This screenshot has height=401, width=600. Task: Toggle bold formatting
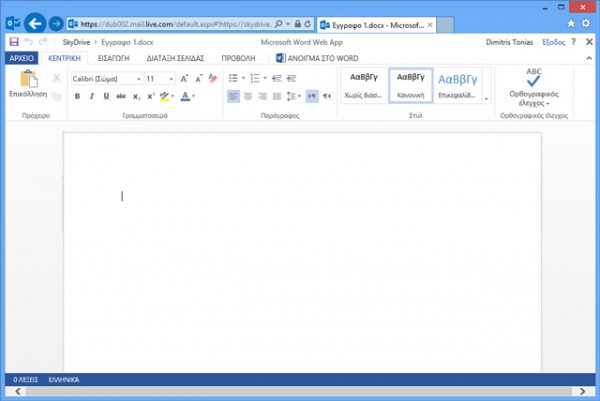[77, 96]
